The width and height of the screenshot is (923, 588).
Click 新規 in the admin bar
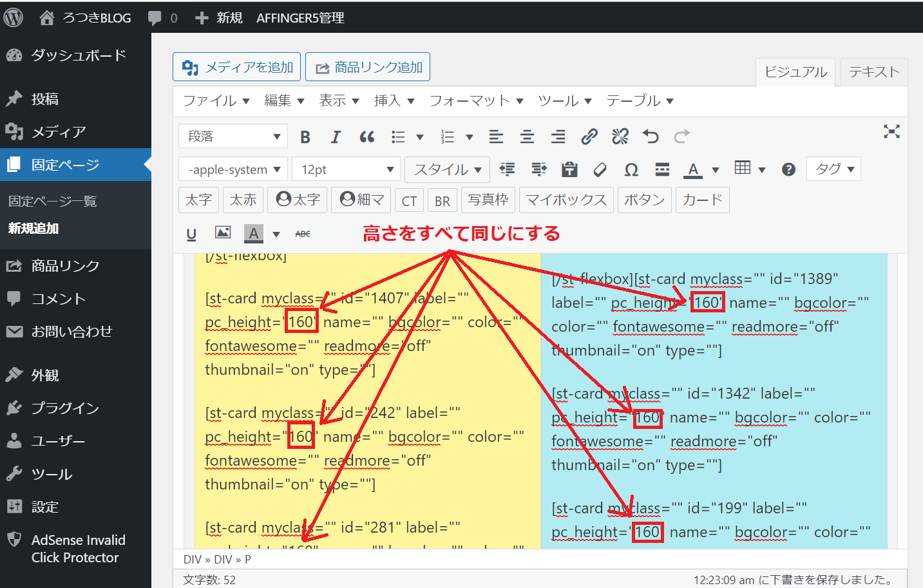tap(219, 17)
